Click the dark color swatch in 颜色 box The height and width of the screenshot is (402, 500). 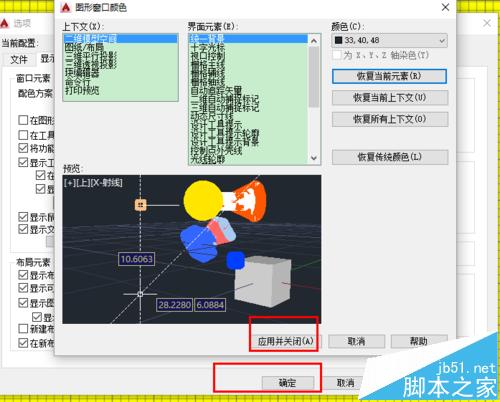(338, 40)
